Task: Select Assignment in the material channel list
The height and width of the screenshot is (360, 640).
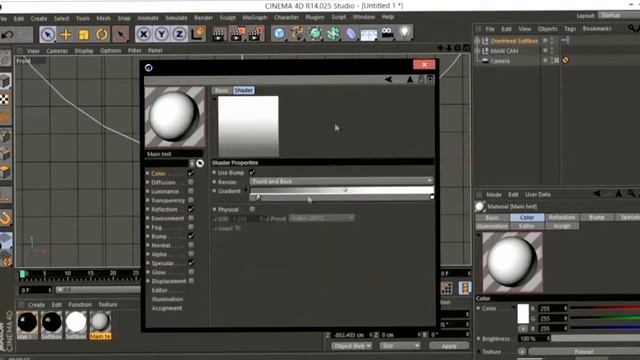Action: [x=167, y=308]
